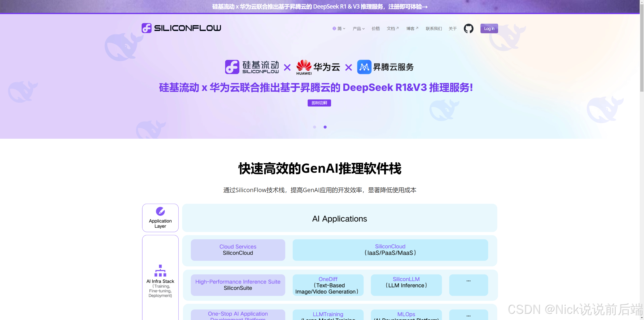Image resolution: width=644 pixels, height=320 pixels.
Task: Open the 价格 pricing menu item
Action: 376,29
